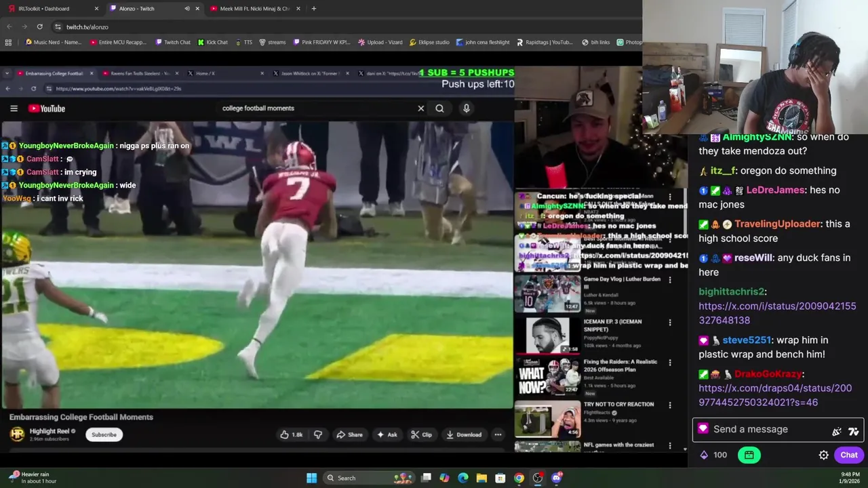The height and width of the screenshot is (488, 868).
Task: Open more actions ellipsis under video
Action: (x=498, y=434)
